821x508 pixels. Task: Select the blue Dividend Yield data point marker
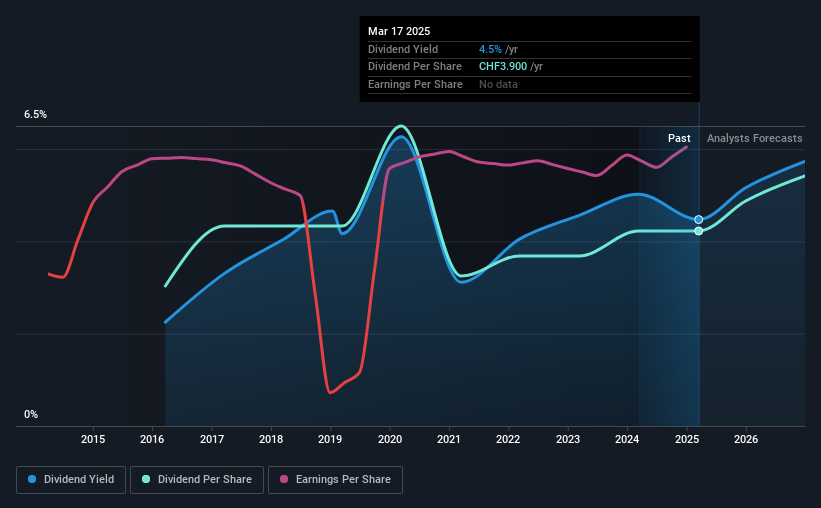point(698,219)
